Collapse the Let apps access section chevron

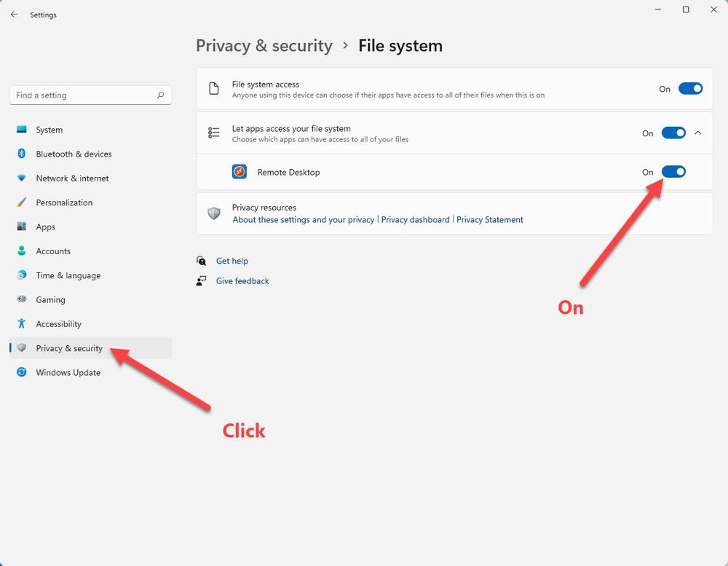pos(698,133)
